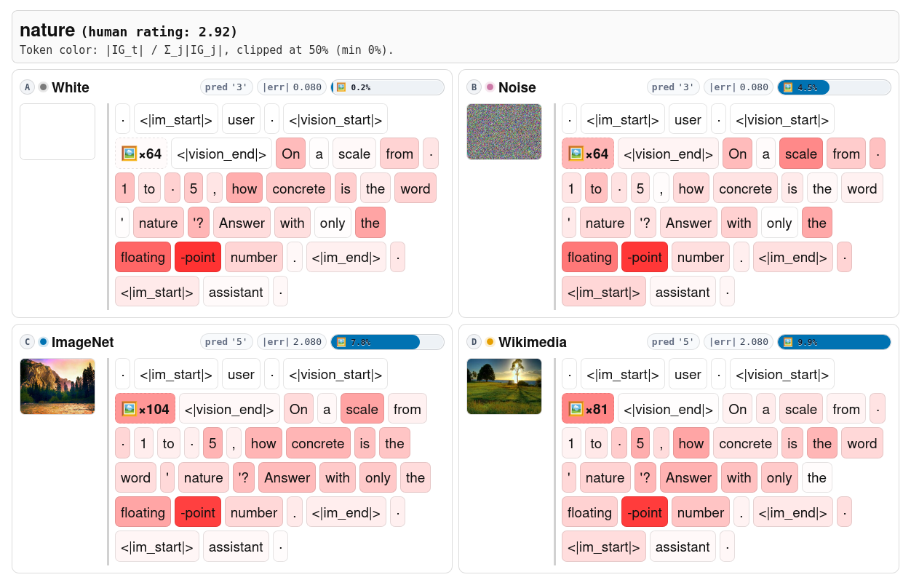Click the ImageNet panel title
911x588 pixels.
83,342
